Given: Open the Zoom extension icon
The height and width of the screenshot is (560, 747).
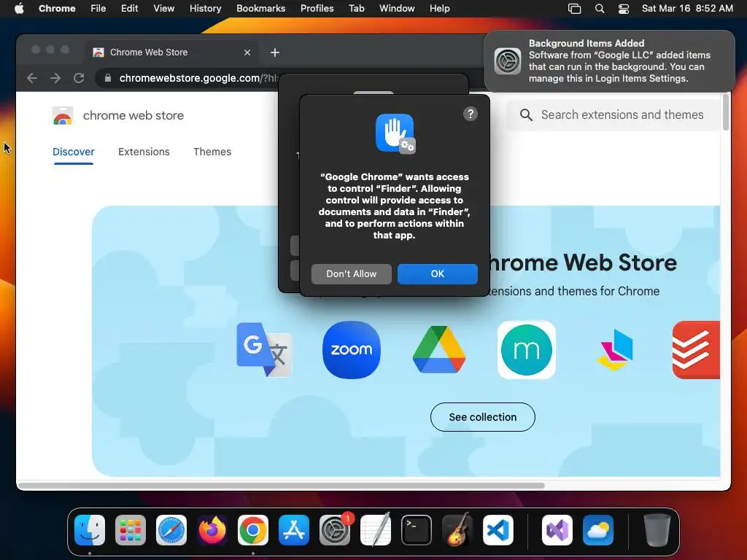Looking at the screenshot, I should [x=352, y=350].
